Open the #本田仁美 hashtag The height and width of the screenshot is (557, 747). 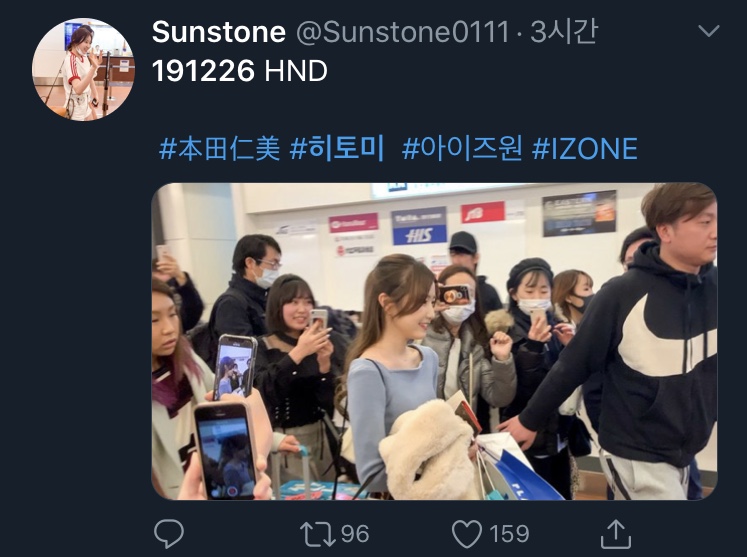point(220,148)
